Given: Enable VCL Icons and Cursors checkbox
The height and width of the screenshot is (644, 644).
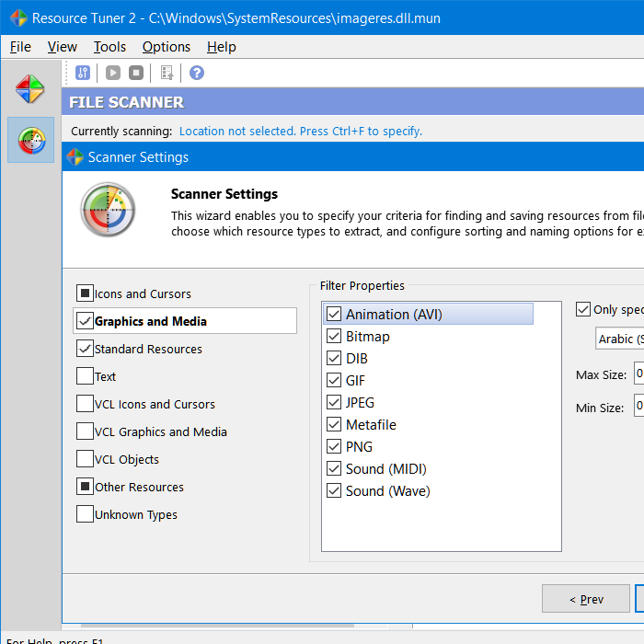Looking at the screenshot, I should [85, 403].
